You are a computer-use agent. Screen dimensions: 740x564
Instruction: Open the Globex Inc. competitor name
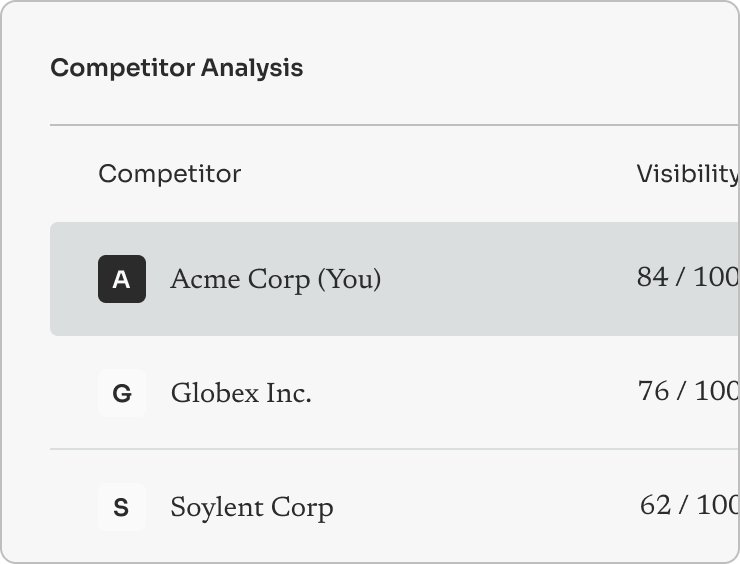coord(241,393)
